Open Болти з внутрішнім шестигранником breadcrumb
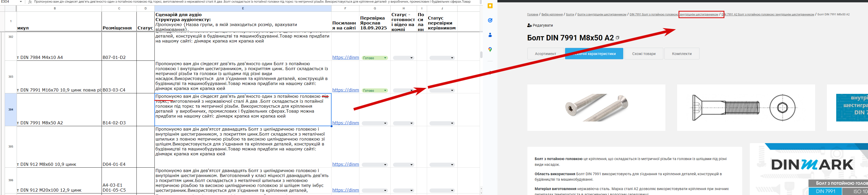The image size is (868, 195). coord(602,15)
